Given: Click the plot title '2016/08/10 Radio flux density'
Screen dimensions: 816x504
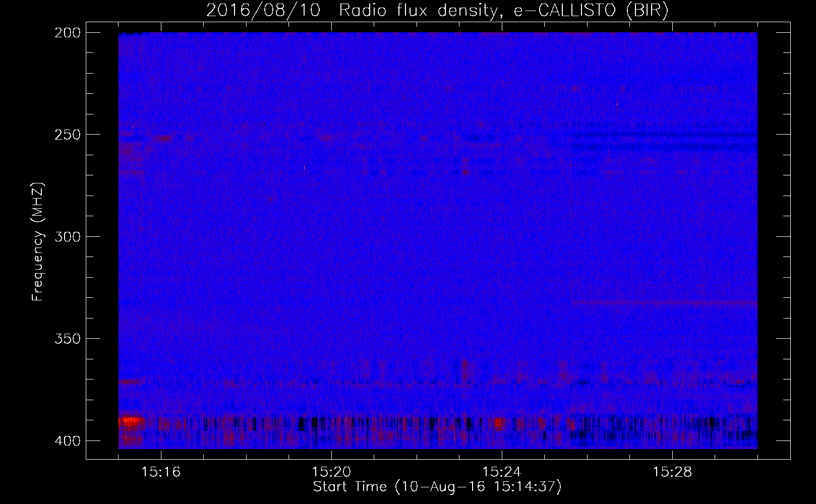Looking at the screenshot, I should tap(437, 11).
